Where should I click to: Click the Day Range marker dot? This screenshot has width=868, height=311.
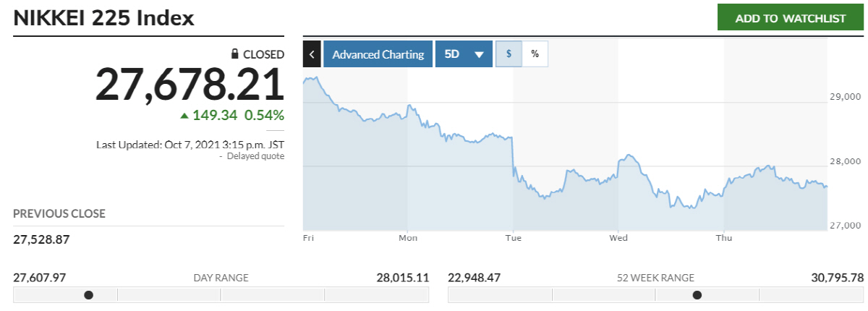tap(88, 295)
